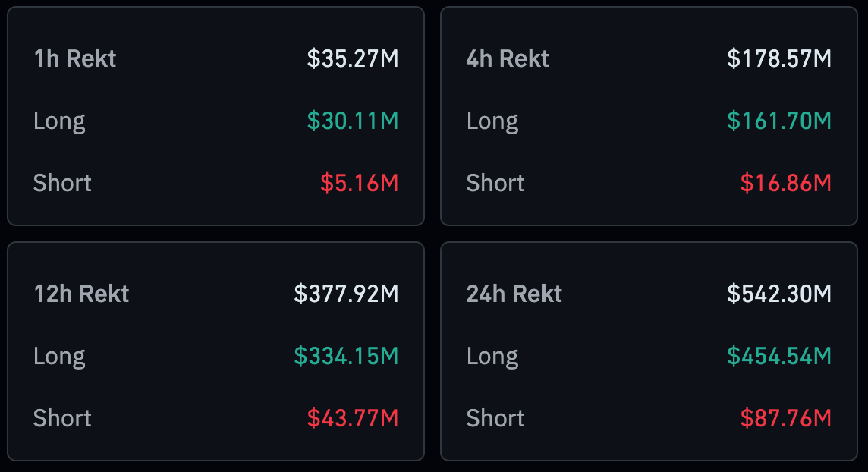Click the 1h Rekt card title

pos(75,58)
